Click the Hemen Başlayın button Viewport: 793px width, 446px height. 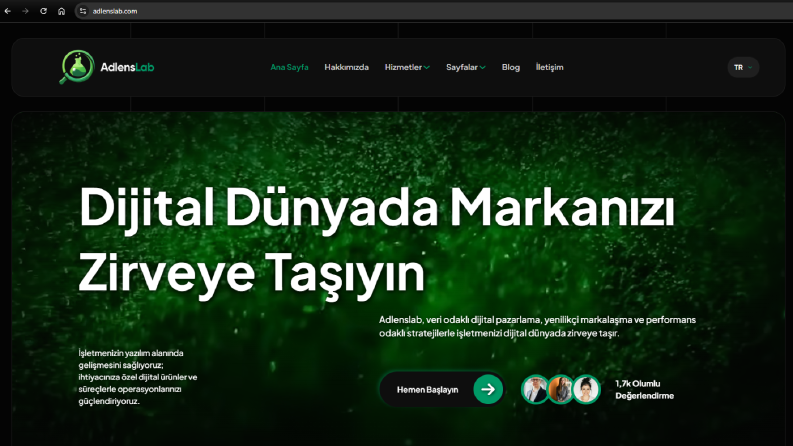point(443,389)
